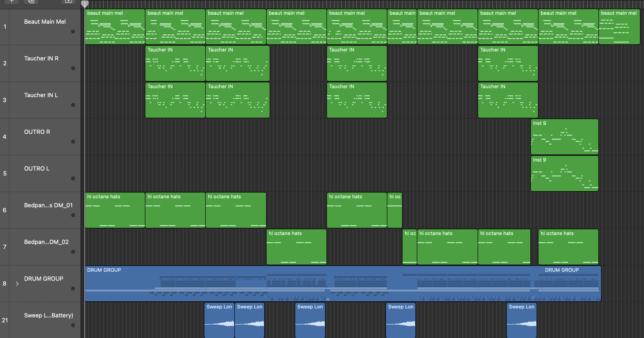Toggle the round dot on Bedpan...s DM_01 header

pyautogui.click(x=73, y=215)
